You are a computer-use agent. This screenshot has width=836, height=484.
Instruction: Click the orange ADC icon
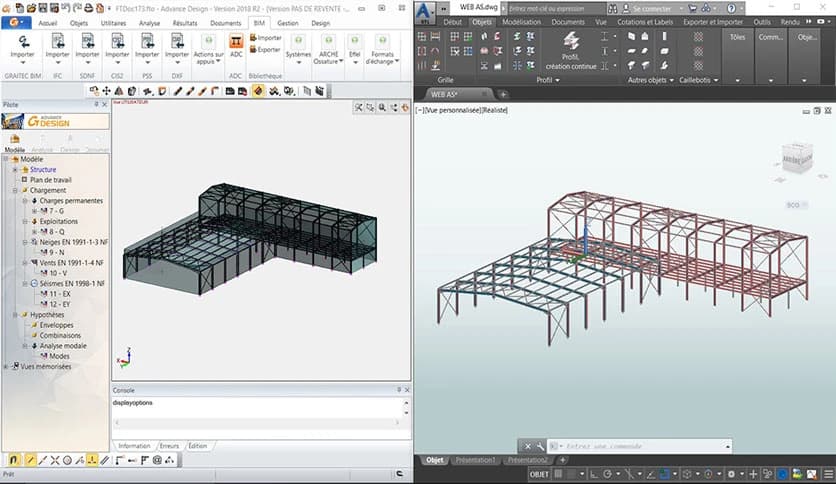pyautogui.click(x=236, y=42)
